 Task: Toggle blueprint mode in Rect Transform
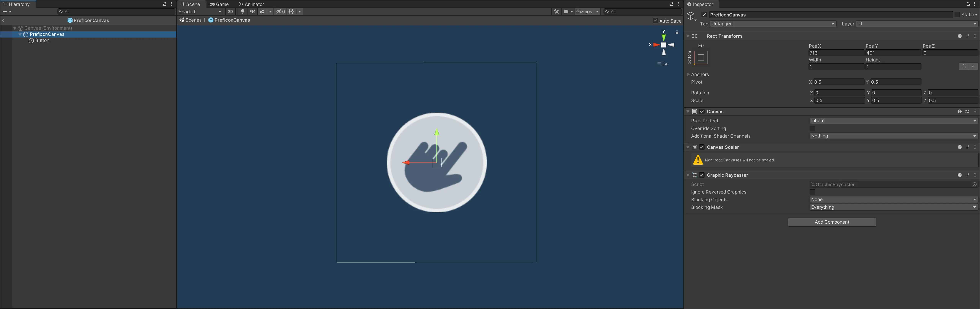pos(963,66)
